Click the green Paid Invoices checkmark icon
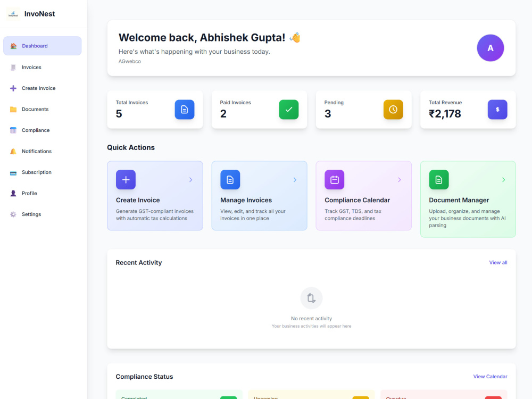532x399 pixels. [x=289, y=110]
